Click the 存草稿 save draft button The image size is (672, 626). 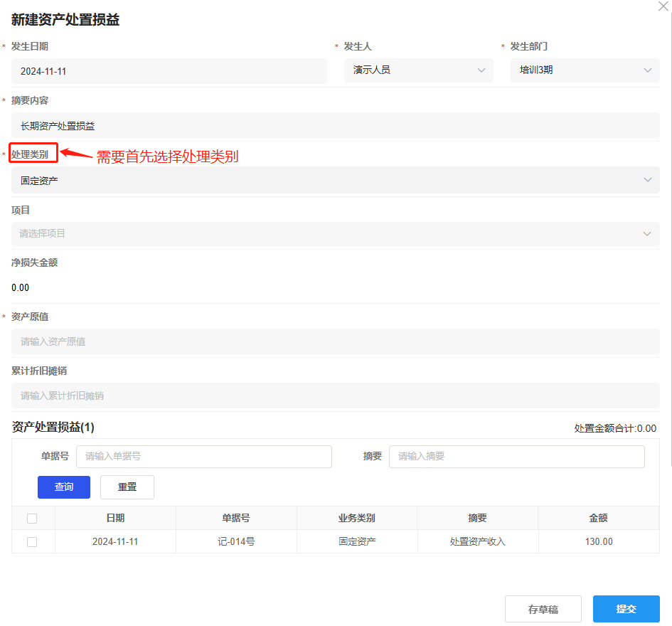pos(543,608)
